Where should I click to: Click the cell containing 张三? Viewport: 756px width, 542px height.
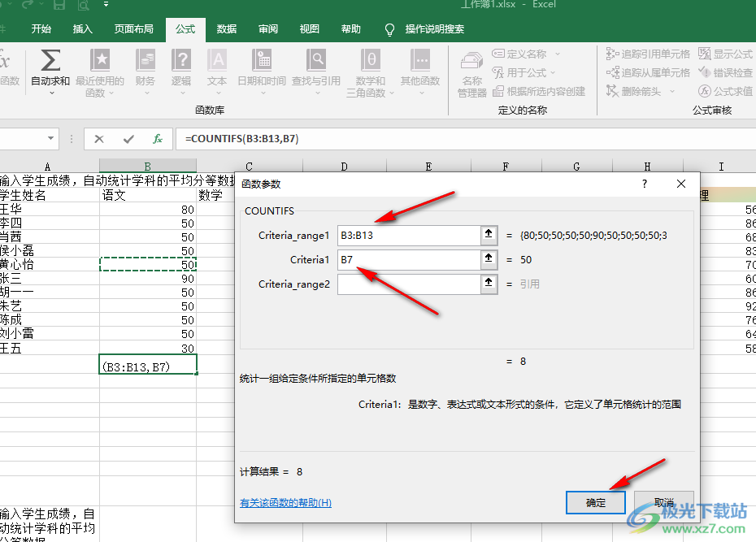tap(50, 279)
